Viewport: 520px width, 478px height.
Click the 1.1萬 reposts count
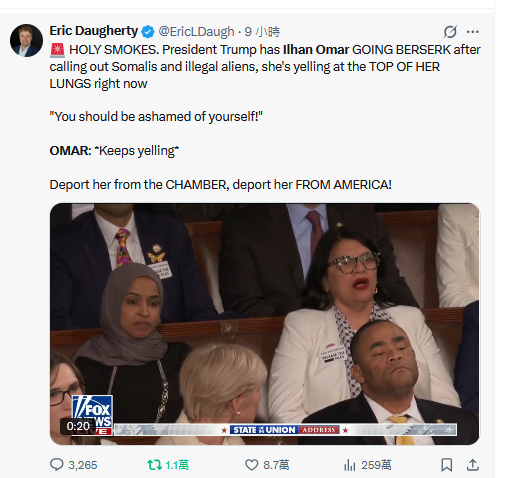point(177,465)
